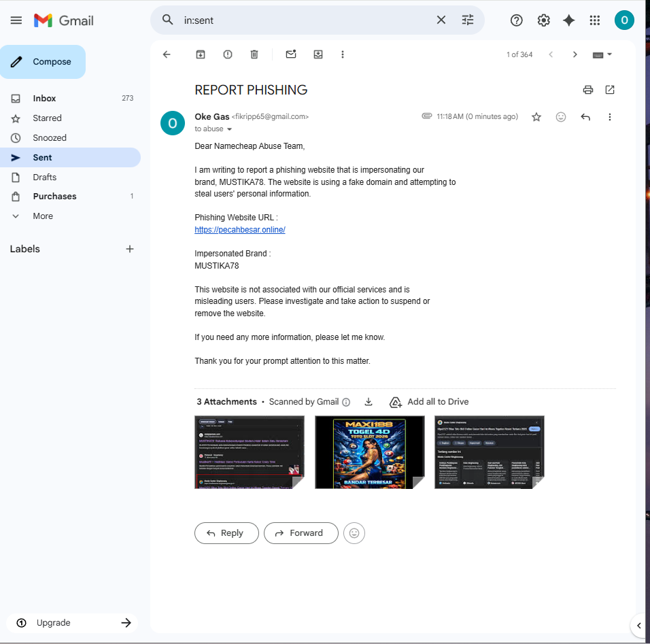Open the MAXI188 Togel 4D attachment
The image size is (650, 644).
(370, 452)
